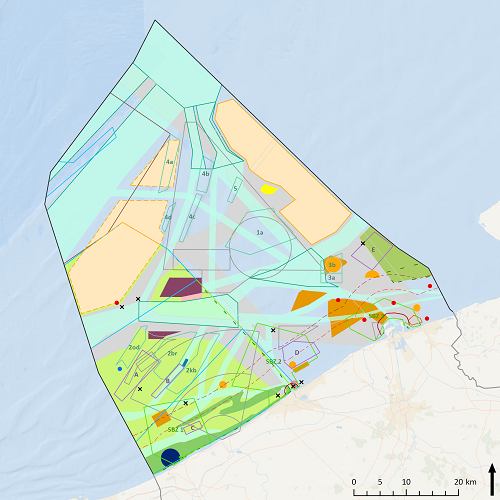Viewport: 500px width, 500px height.
Task: Click the dark blue circle marker
Action: click(x=170, y=457)
